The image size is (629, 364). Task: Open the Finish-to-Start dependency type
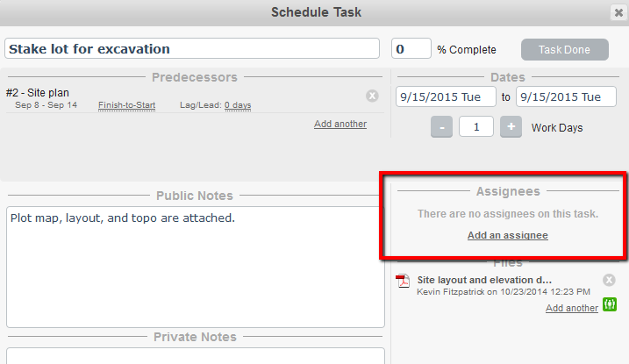point(126,105)
